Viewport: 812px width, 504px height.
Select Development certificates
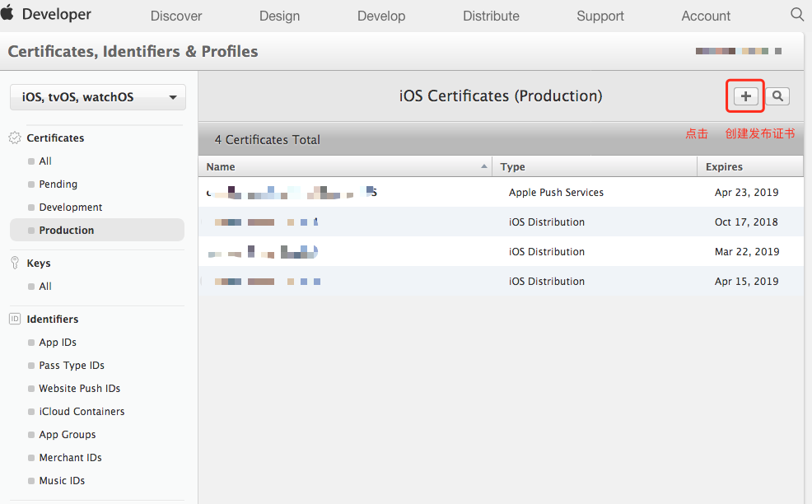(x=71, y=208)
